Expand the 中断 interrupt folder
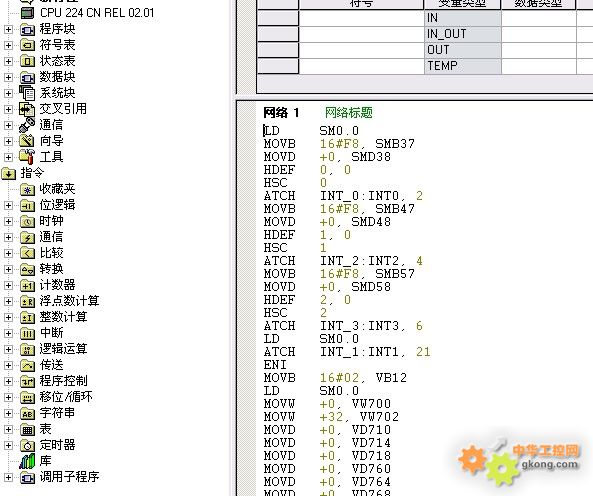Image resolution: width=593 pixels, height=496 pixels. 8,333
